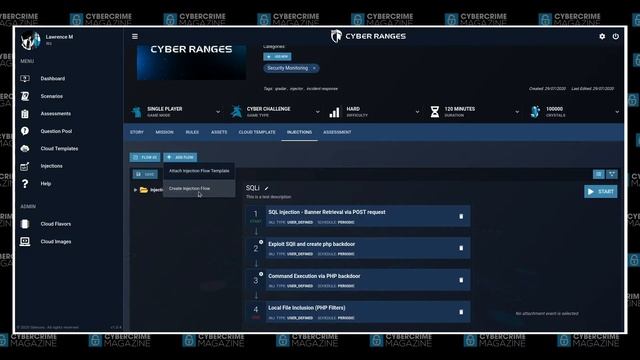Delete Local File Inclusion step

(461, 312)
